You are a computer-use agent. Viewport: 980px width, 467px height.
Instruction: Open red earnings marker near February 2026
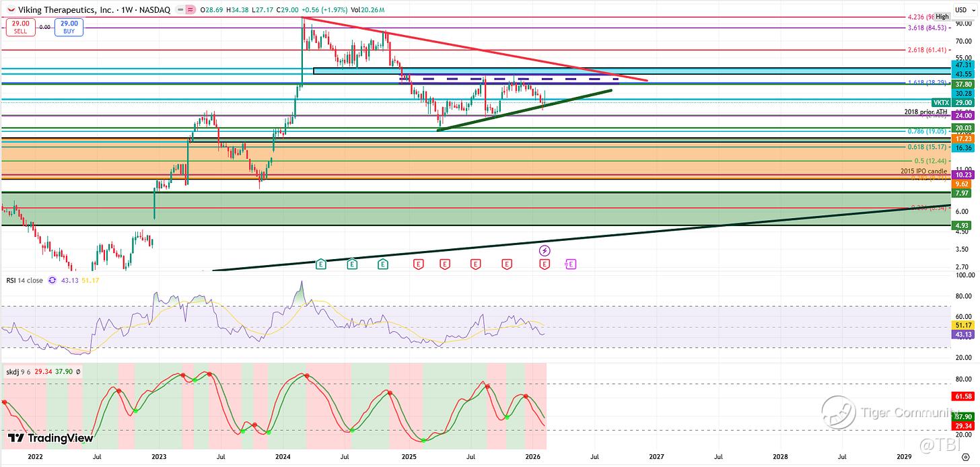point(545,264)
